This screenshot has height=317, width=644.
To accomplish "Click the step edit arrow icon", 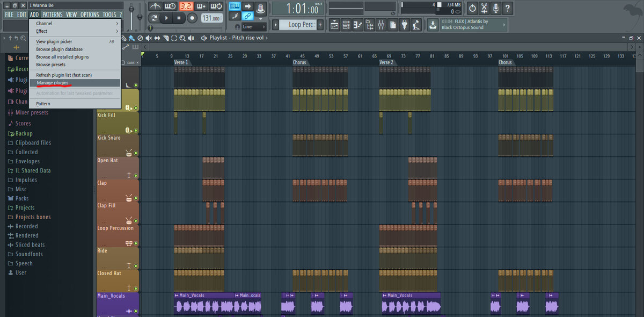I will [248, 6].
